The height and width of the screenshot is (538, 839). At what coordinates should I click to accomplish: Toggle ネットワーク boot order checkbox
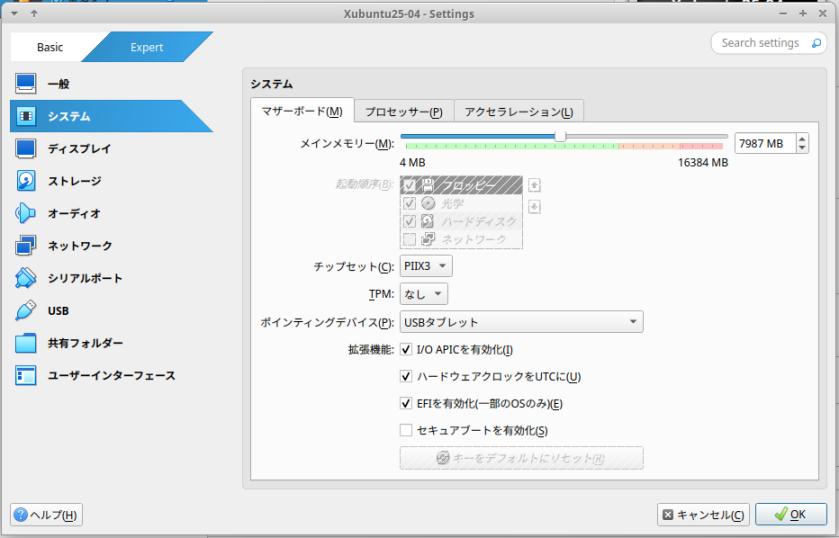point(409,239)
